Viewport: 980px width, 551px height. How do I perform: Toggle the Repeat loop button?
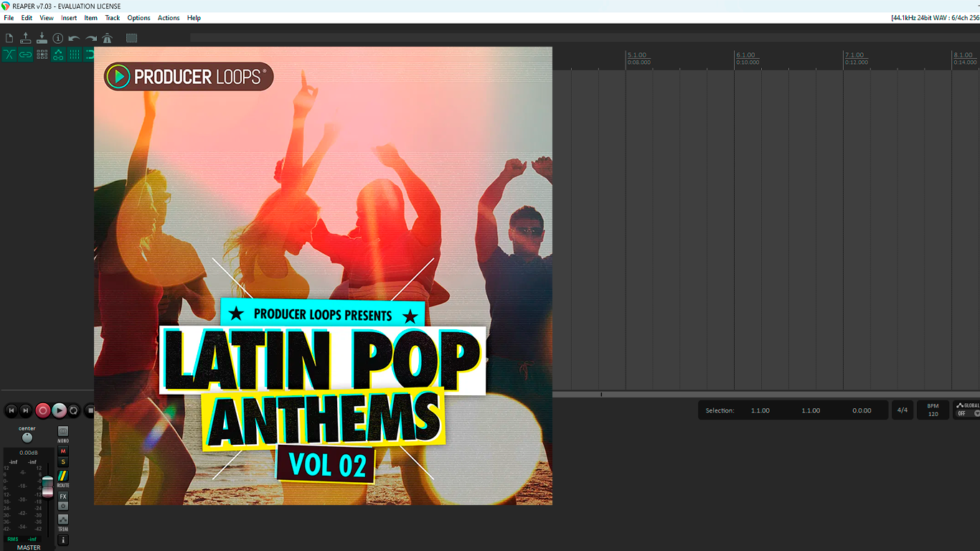(74, 410)
